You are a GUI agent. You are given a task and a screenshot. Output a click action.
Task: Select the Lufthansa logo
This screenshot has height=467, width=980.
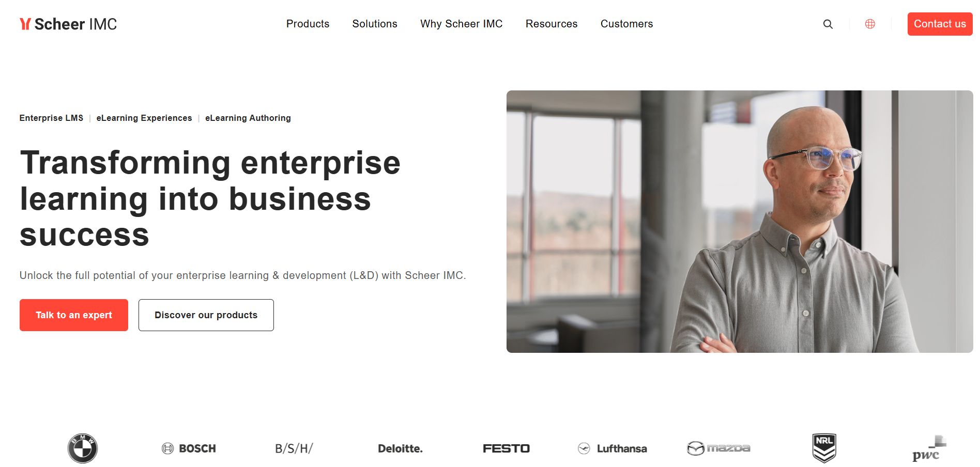pyautogui.click(x=612, y=448)
